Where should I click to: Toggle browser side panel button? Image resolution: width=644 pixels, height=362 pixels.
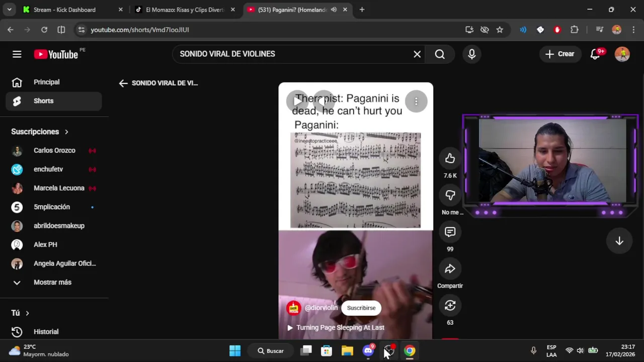coord(61,30)
